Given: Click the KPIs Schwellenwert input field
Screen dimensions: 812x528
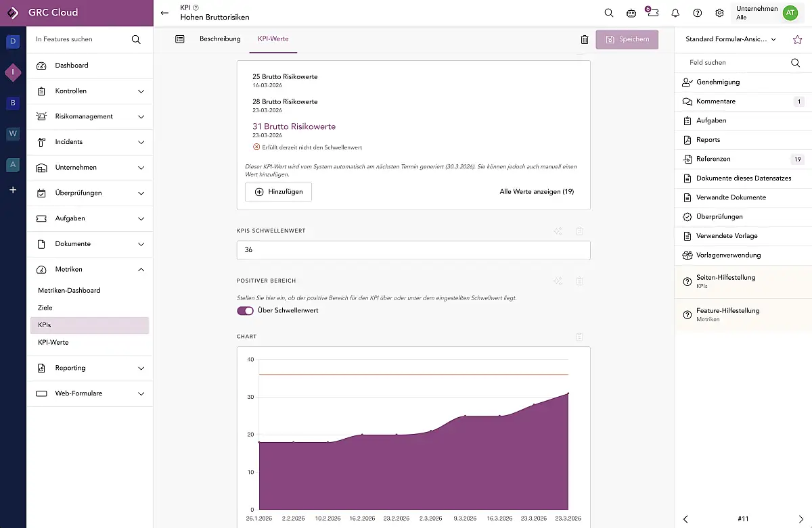Looking at the screenshot, I should (x=413, y=250).
